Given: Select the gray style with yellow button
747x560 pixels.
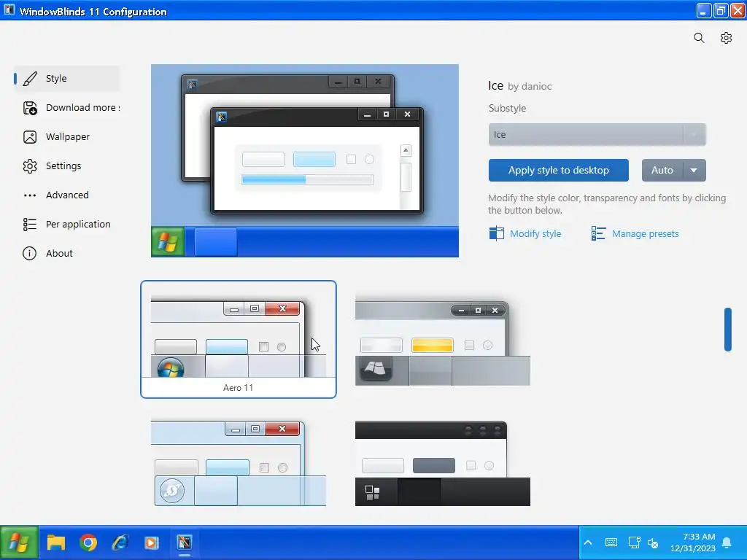Looking at the screenshot, I should 443,341.
